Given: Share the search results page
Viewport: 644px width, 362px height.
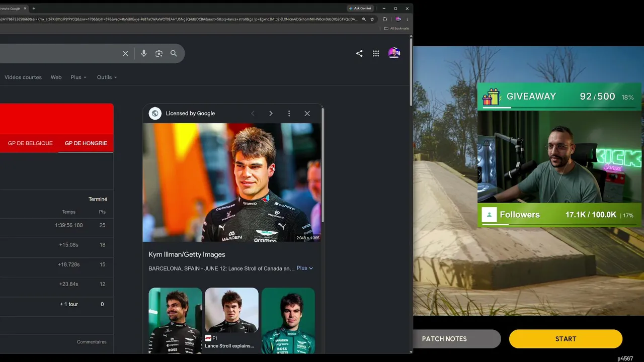Looking at the screenshot, I should click(359, 53).
